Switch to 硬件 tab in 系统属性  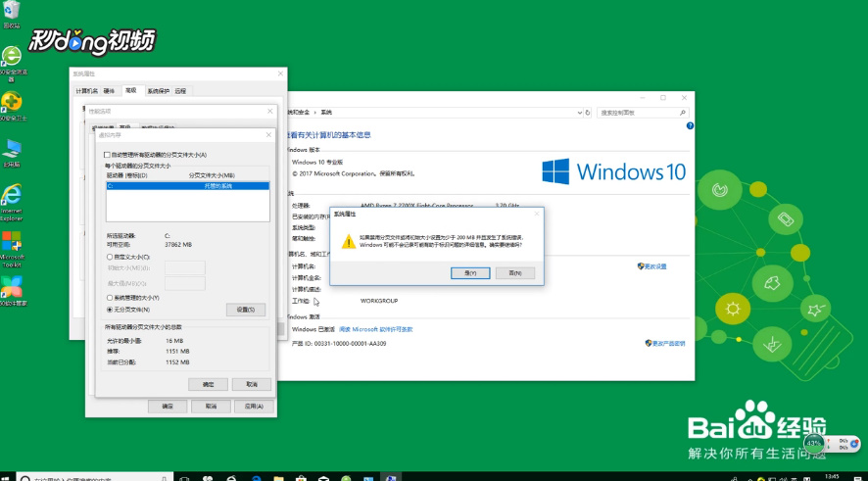click(109, 91)
